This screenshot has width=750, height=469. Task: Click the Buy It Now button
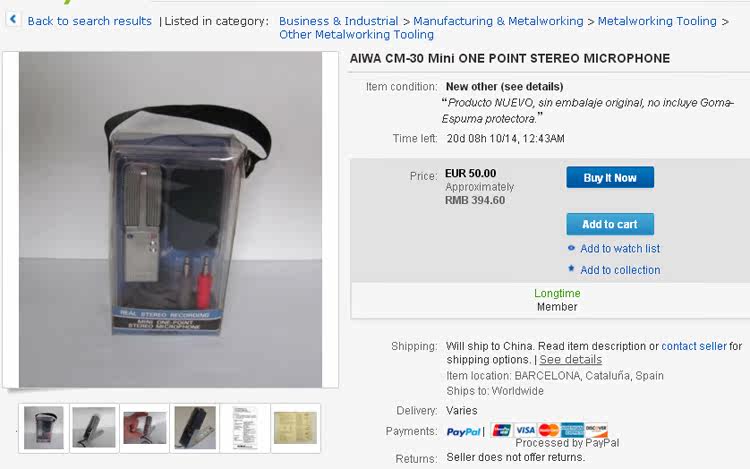tap(610, 177)
